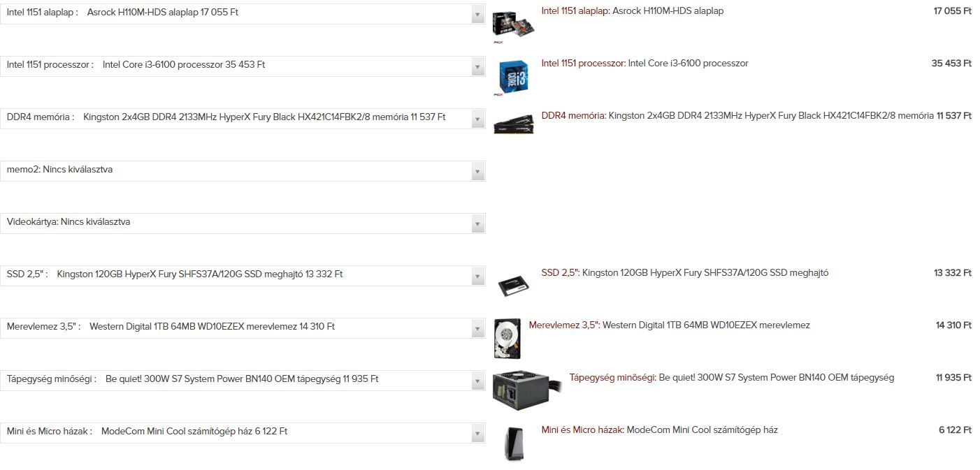980x470 pixels.
Task: Open the Intel 1151 alaplap dropdown arrow
Action: pyautogui.click(x=477, y=15)
